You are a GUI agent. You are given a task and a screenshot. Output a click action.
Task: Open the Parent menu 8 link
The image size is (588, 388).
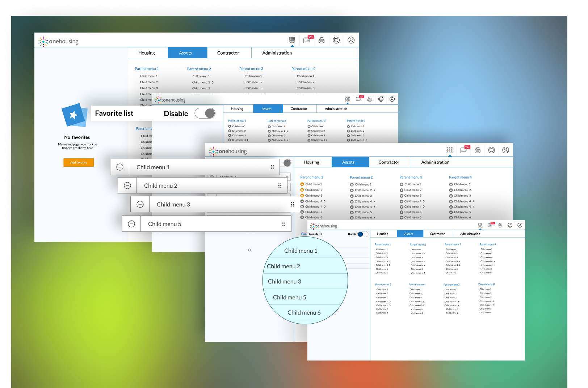point(486,284)
